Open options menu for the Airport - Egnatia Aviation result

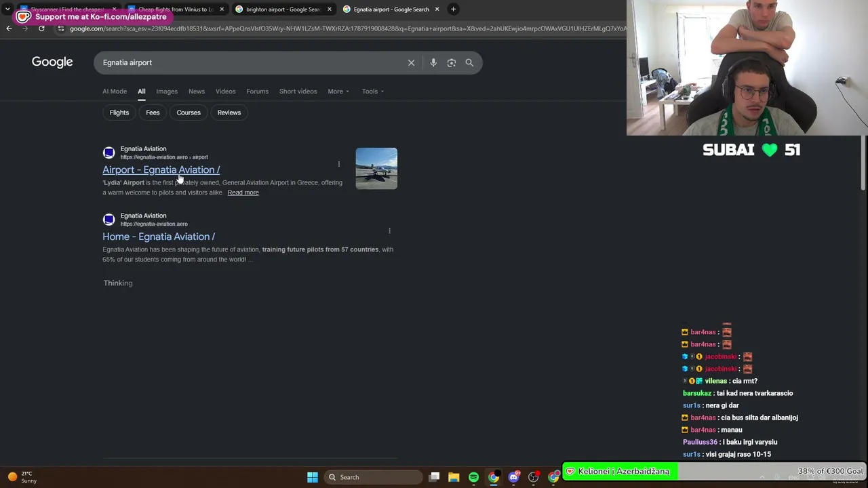pyautogui.click(x=339, y=164)
